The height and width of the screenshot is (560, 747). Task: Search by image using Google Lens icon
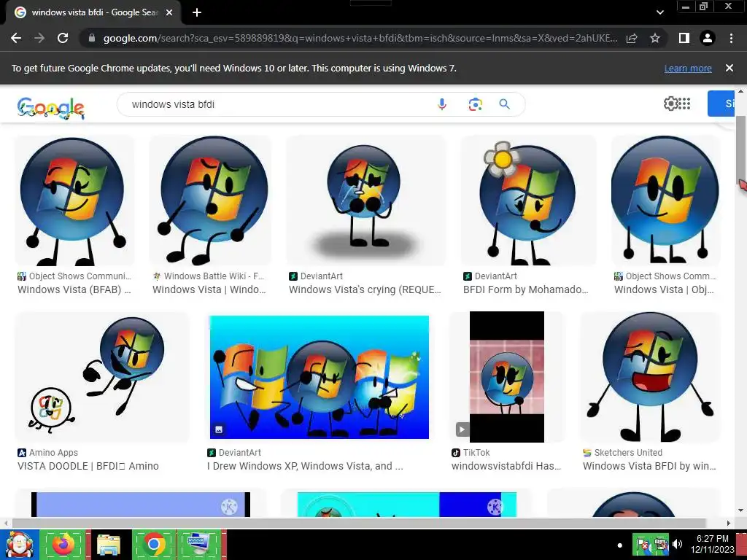(x=475, y=104)
